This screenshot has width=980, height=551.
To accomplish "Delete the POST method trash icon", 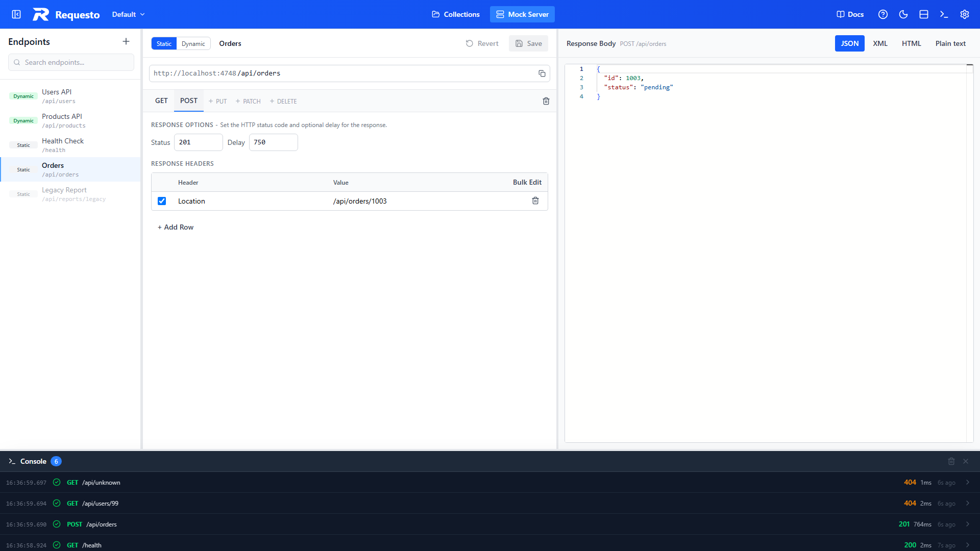I will (546, 101).
